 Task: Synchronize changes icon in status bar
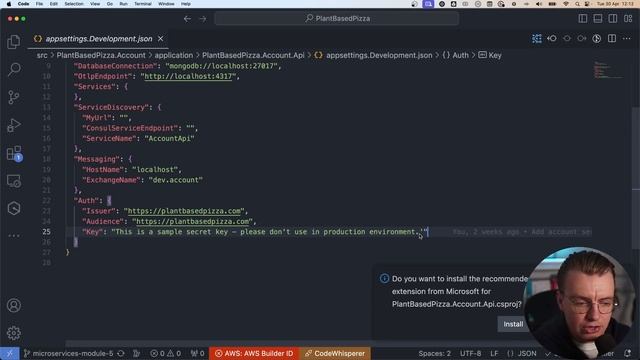pos(121,353)
